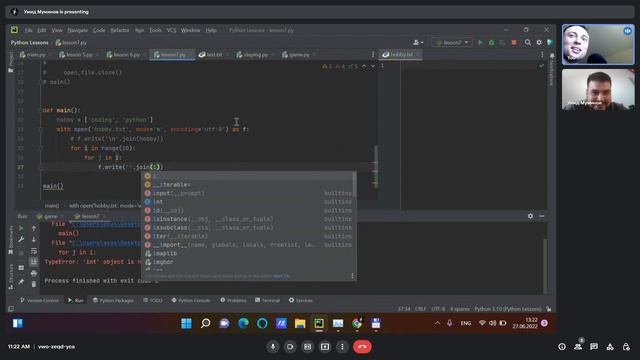Open the Code With Me user icon
The height and width of the screenshot is (360, 640).
tap(418, 42)
